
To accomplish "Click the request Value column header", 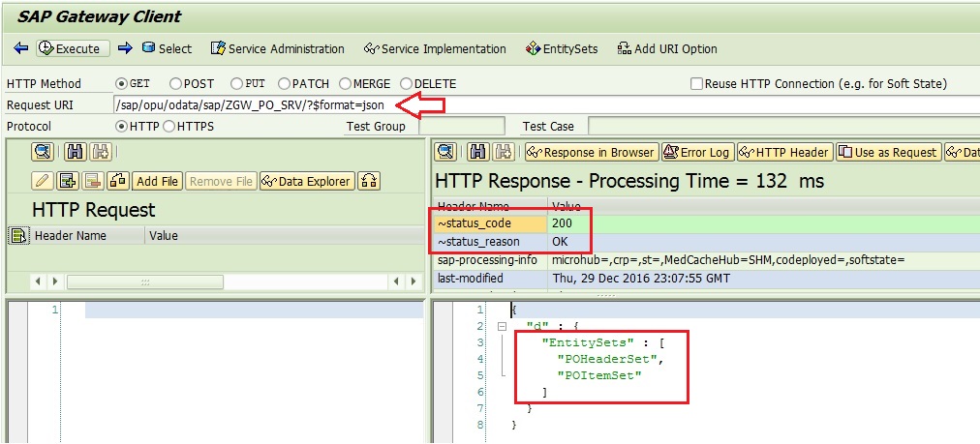I will 285,235.
